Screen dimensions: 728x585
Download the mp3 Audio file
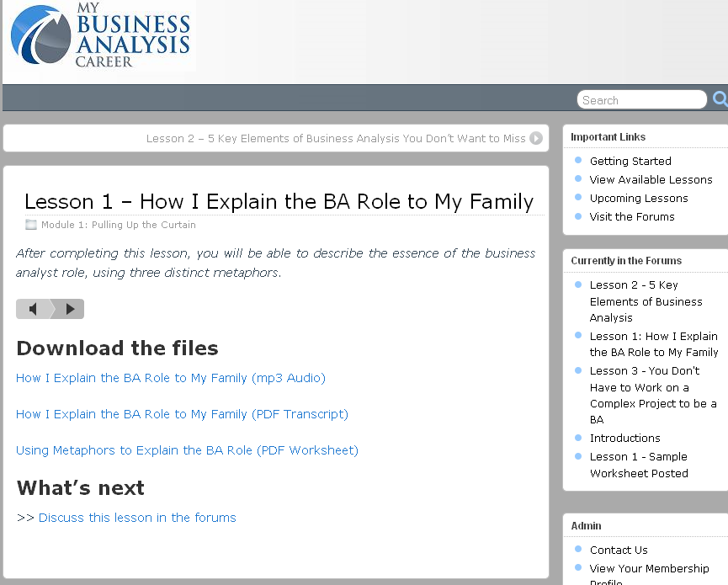pos(171,378)
